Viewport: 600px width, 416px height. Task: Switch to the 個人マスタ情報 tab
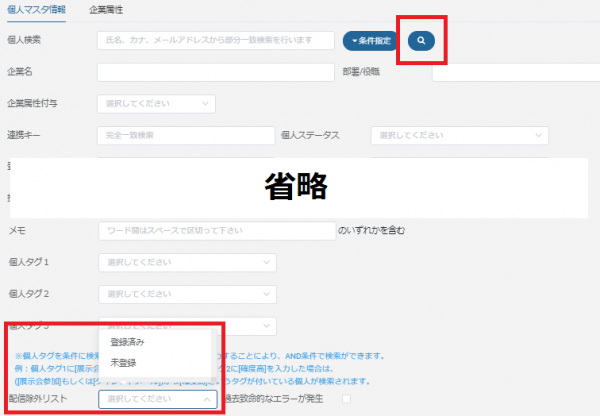(36, 10)
